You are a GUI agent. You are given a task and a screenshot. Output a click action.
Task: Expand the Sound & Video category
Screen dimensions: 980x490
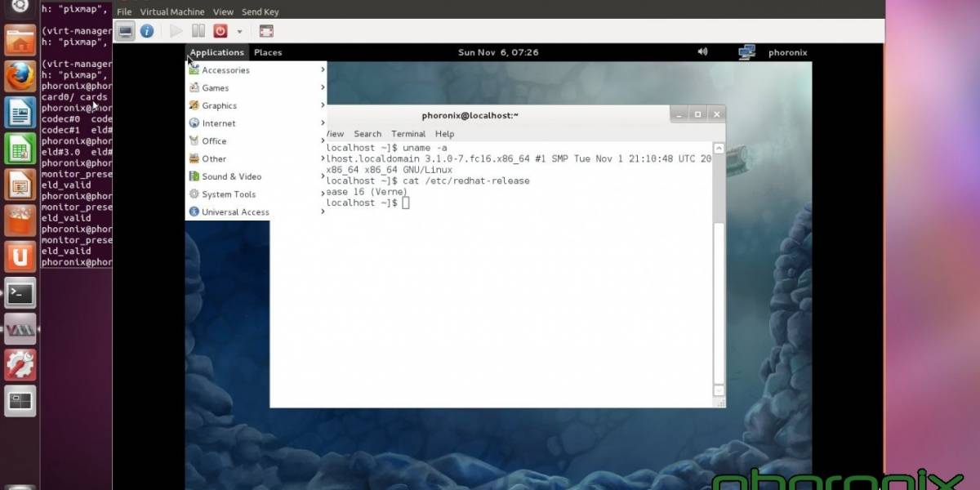[x=256, y=176]
